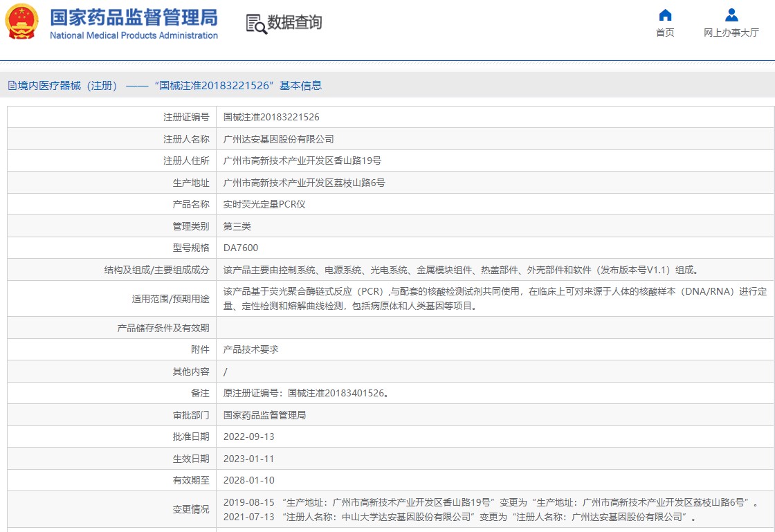This screenshot has width=775, height=532.
Task: Select remark 原注册证编号：国械注准20183401526
Action: click(x=306, y=393)
